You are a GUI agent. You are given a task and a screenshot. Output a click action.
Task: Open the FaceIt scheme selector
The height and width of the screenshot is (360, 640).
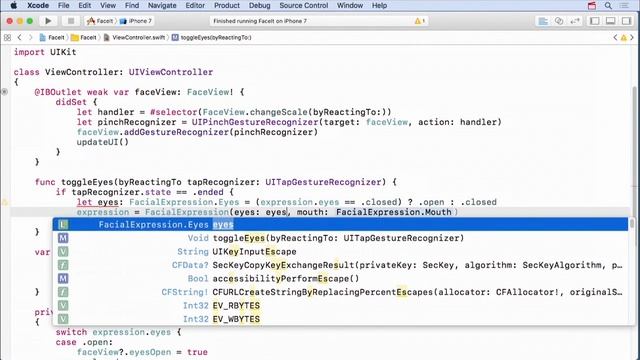pos(100,21)
